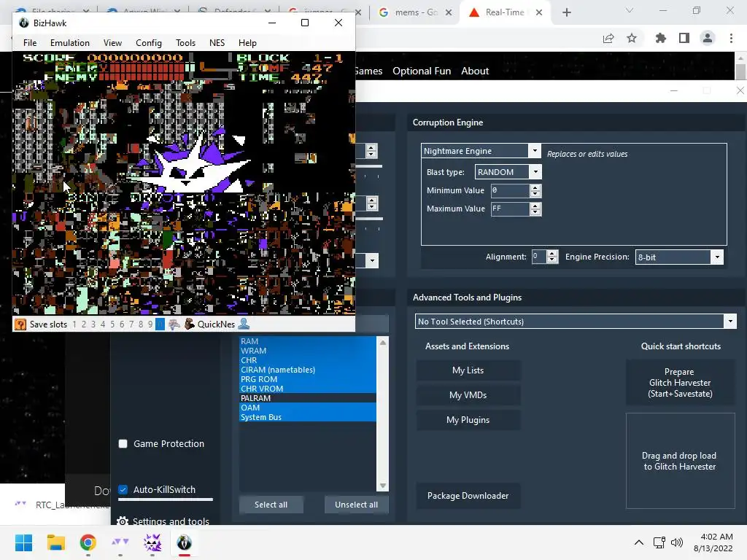Open a new Chrome tab with plus
The height and width of the screenshot is (560, 747).
(x=566, y=12)
